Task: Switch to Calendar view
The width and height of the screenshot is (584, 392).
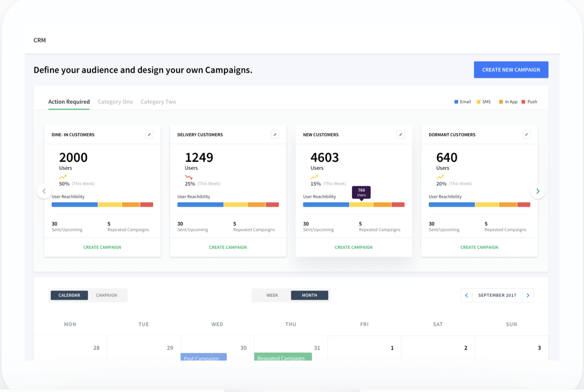Action: tap(69, 295)
